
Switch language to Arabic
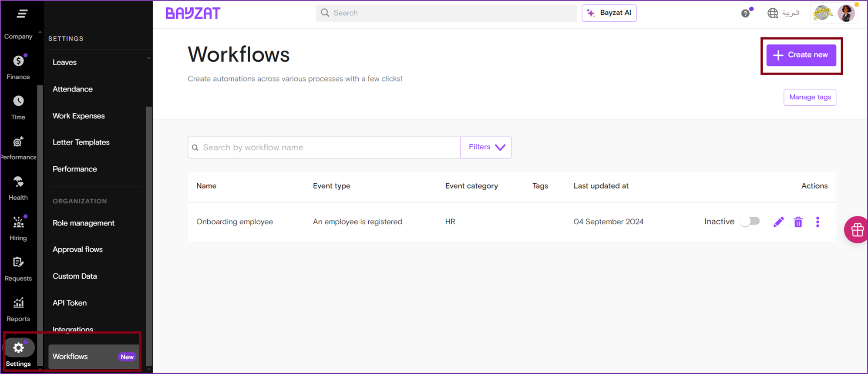(784, 13)
